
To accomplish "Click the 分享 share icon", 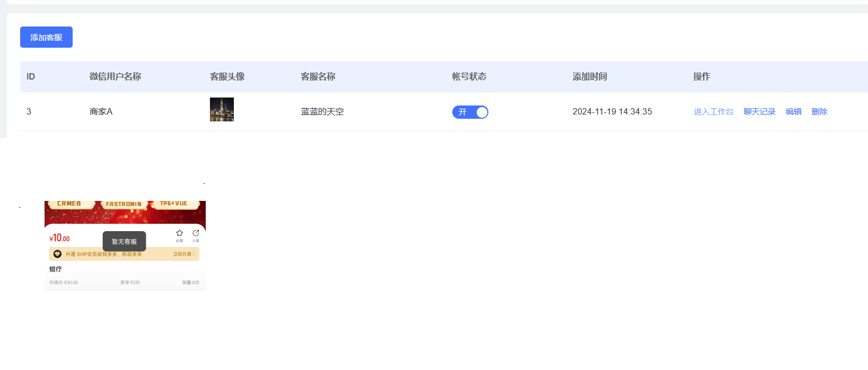I will [x=196, y=233].
